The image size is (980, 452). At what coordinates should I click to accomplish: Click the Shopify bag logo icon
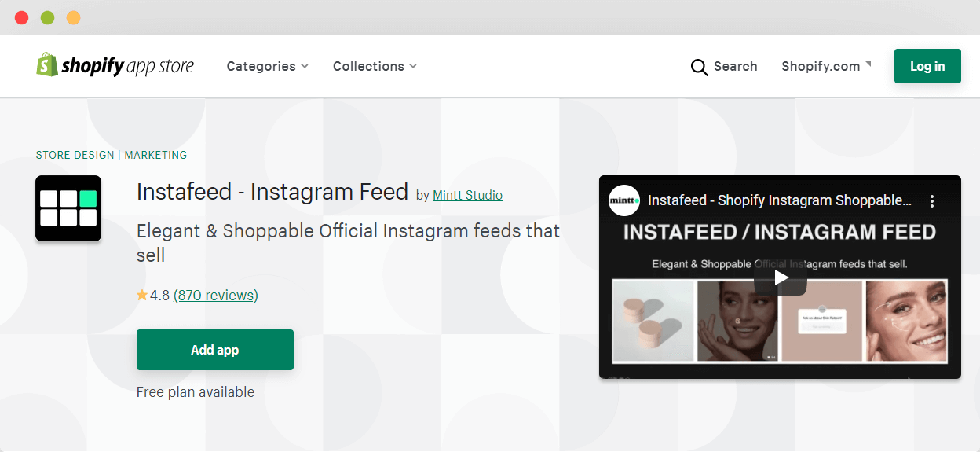point(47,64)
